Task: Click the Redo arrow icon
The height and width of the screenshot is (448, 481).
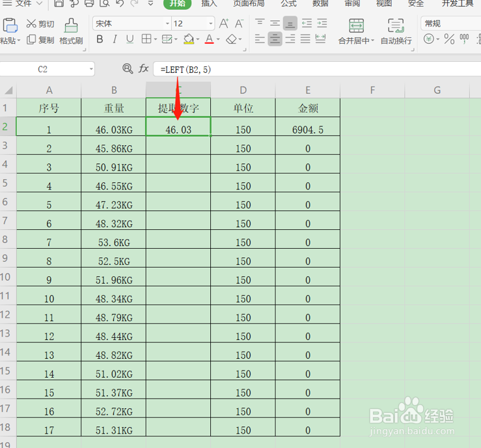Action: [134, 3]
